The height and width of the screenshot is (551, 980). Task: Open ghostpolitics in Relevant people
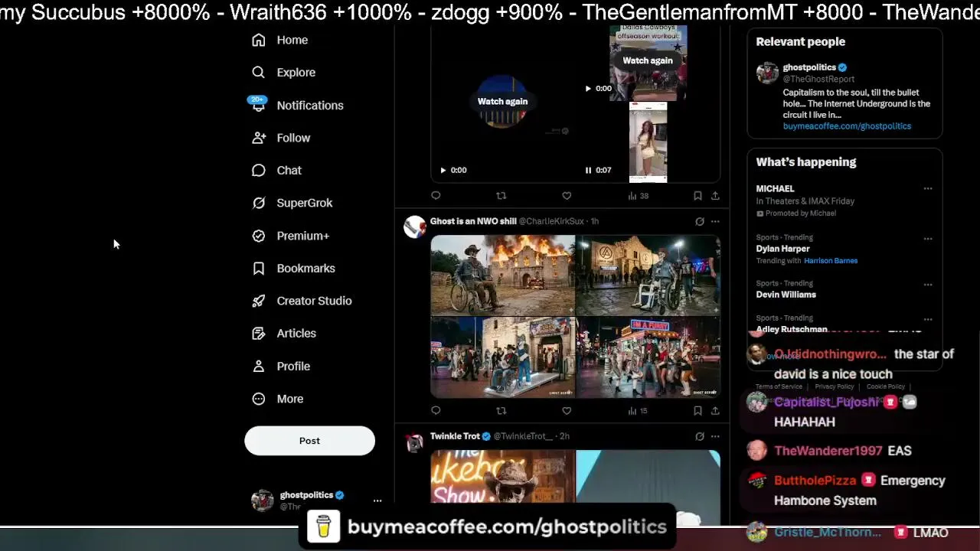(809, 67)
